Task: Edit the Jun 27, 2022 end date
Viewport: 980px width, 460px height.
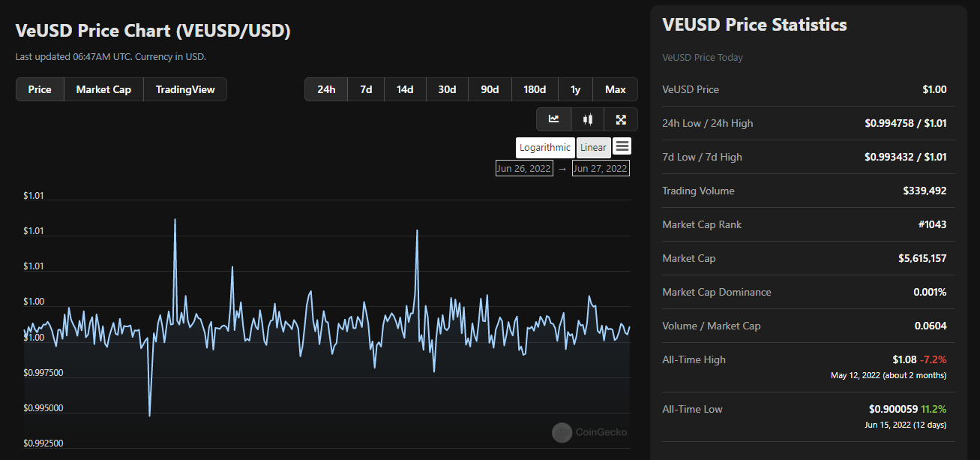Action: tap(601, 168)
